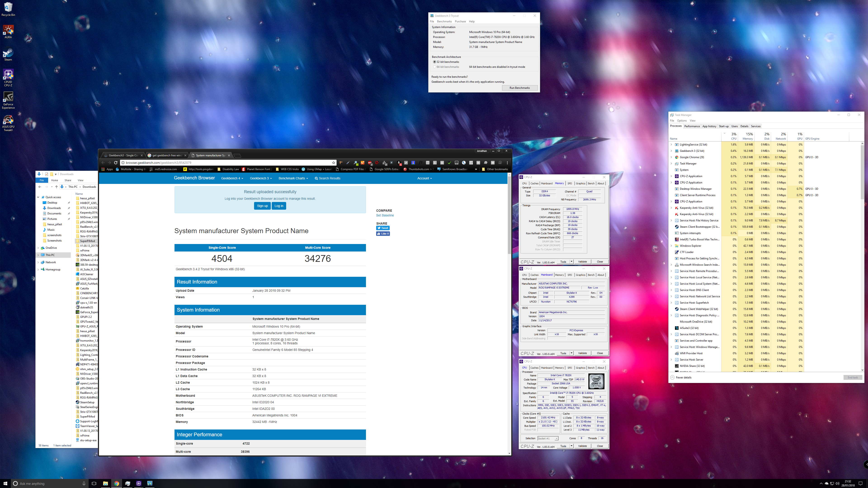Click the back arrow in File Explorer
This screenshot has height=488, width=868.
[x=40, y=187]
